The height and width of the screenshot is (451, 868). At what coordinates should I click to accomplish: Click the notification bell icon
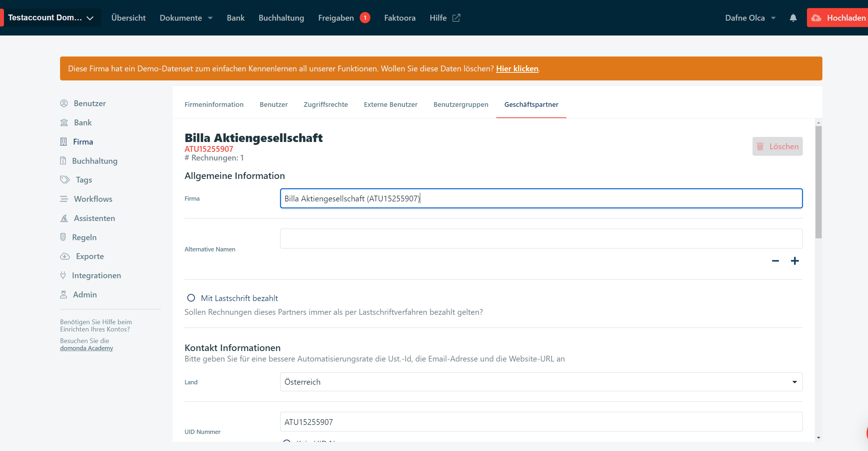(793, 18)
